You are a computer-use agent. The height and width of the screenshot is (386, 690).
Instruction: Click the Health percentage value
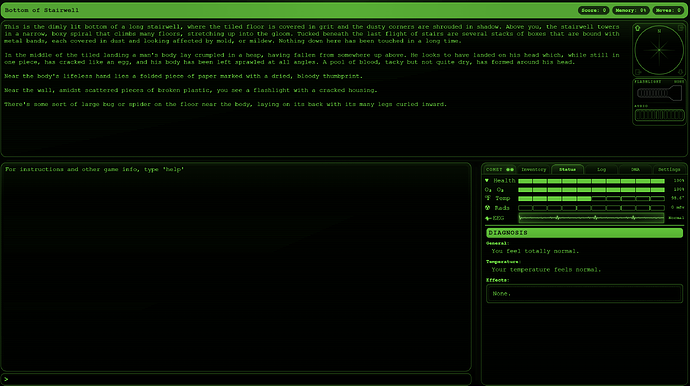pyautogui.click(x=679, y=181)
